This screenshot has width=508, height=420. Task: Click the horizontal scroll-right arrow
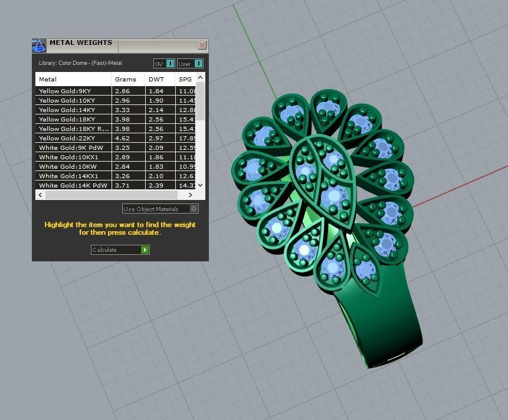point(191,195)
